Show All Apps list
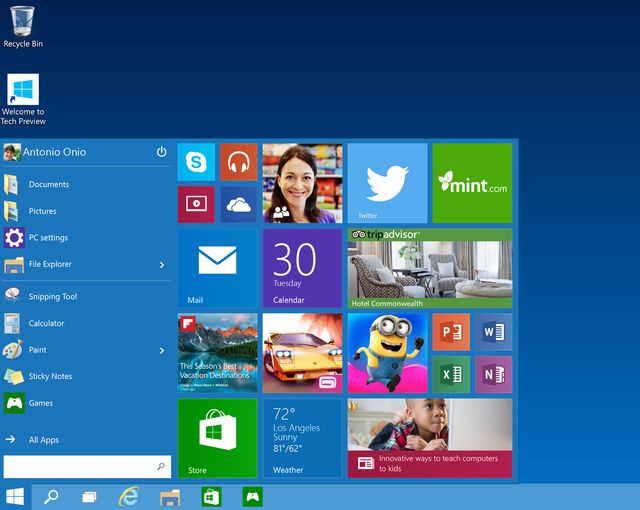The height and width of the screenshot is (510, 640). pos(43,440)
